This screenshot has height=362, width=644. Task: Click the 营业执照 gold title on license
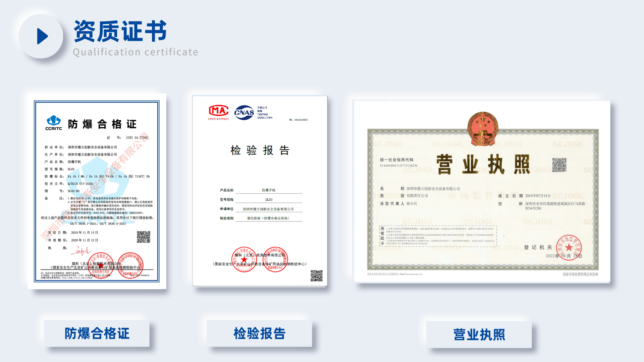[483, 165]
